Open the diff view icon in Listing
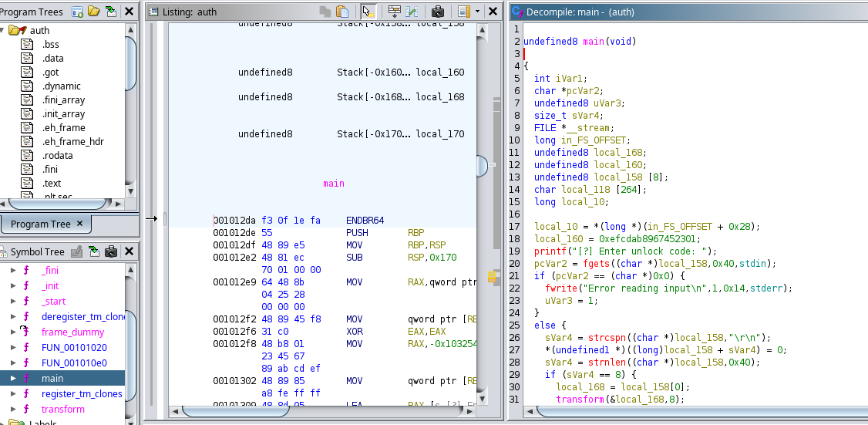This screenshot has height=425, width=868. point(412,11)
